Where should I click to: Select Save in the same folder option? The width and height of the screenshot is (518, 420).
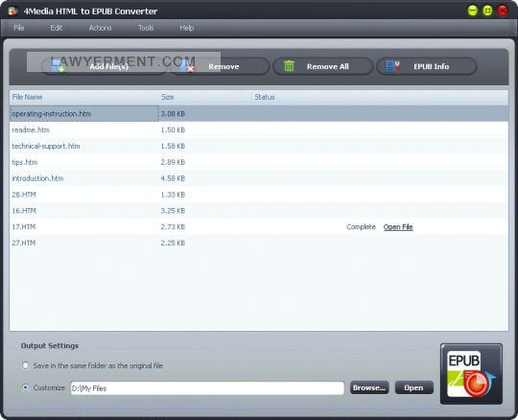coord(26,365)
